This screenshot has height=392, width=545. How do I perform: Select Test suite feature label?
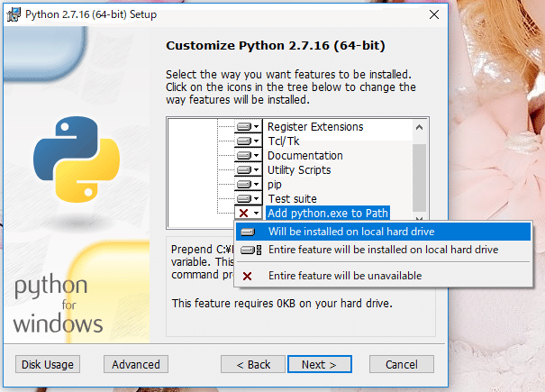[x=292, y=198]
